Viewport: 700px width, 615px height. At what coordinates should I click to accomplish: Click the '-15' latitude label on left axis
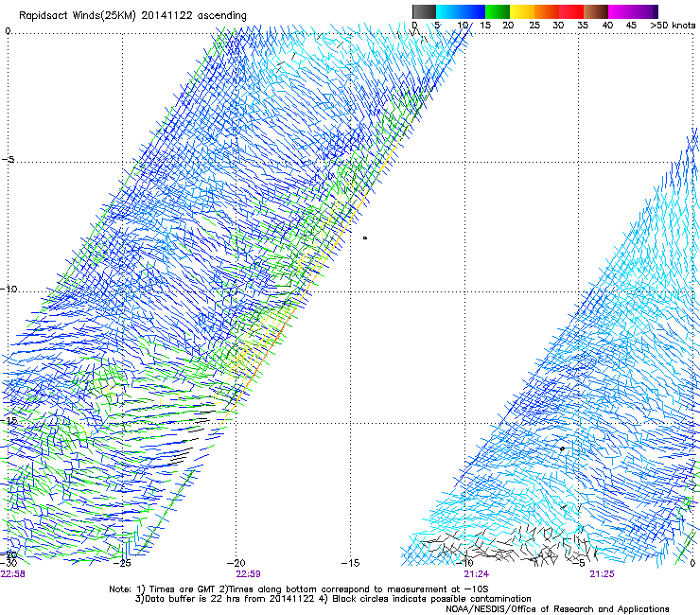(x=9, y=420)
